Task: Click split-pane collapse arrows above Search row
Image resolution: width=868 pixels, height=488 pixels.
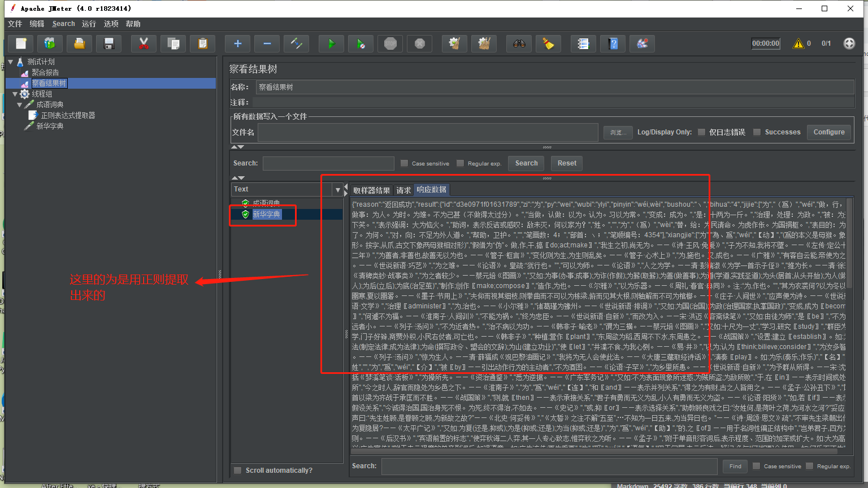Action: [x=238, y=147]
